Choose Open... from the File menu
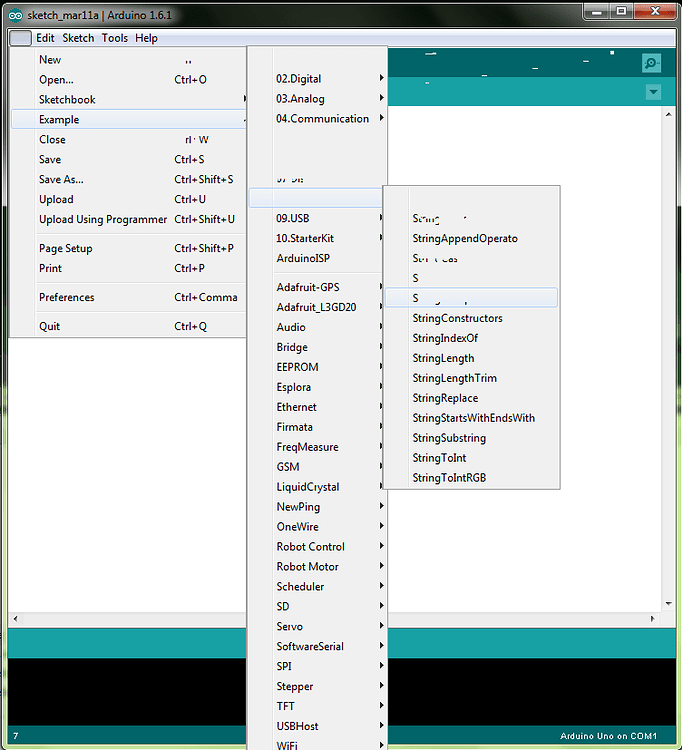 click(x=128, y=79)
